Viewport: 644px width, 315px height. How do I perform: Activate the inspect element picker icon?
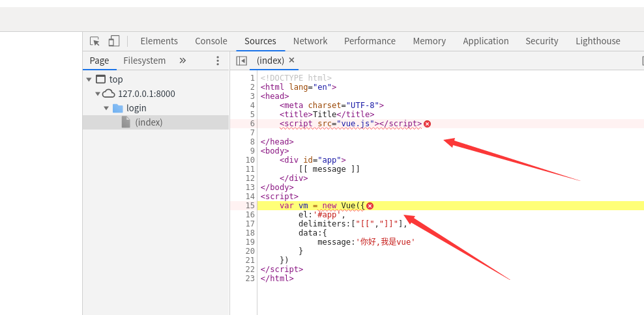pyautogui.click(x=95, y=41)
